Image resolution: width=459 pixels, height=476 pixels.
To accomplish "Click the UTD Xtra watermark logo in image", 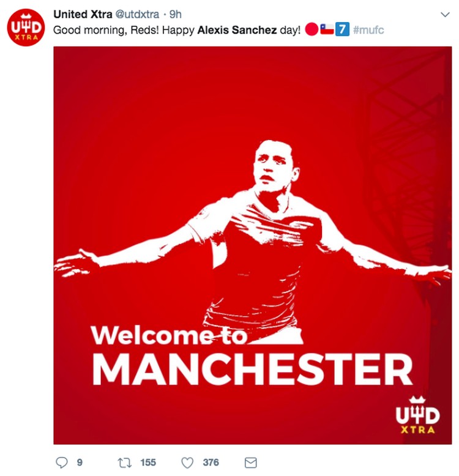I will tap(418, 415).
